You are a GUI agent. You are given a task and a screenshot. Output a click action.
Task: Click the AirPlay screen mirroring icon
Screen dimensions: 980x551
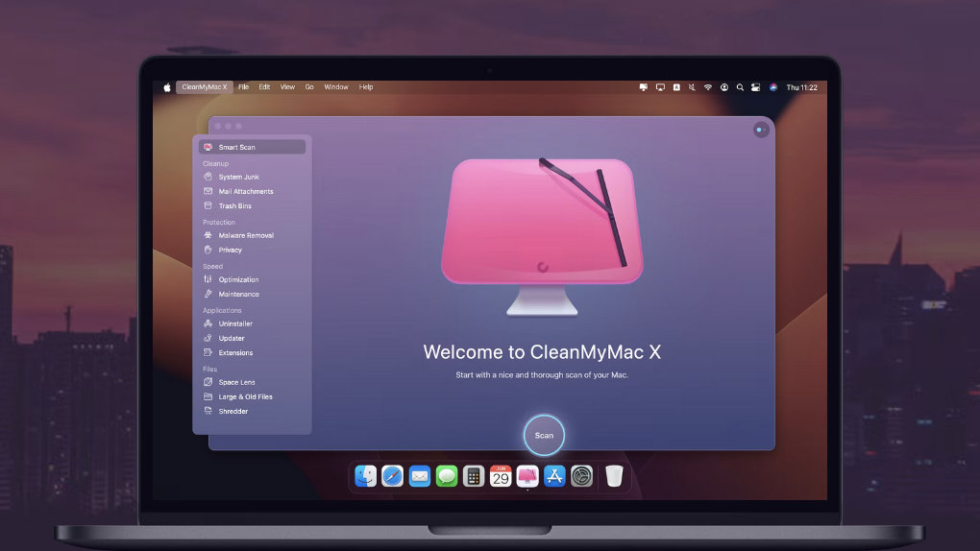[660, 87]
